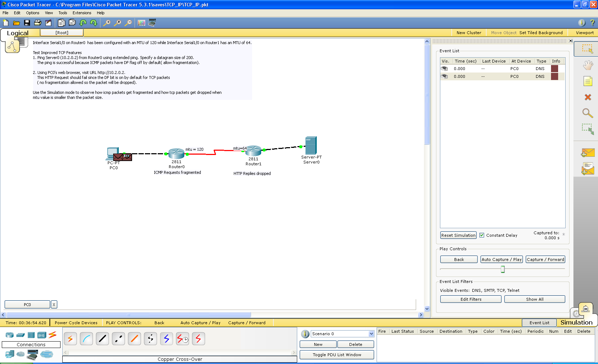Click the Show All filters button
This screenshot has height=364, width=598.
[x=535, y=299]
